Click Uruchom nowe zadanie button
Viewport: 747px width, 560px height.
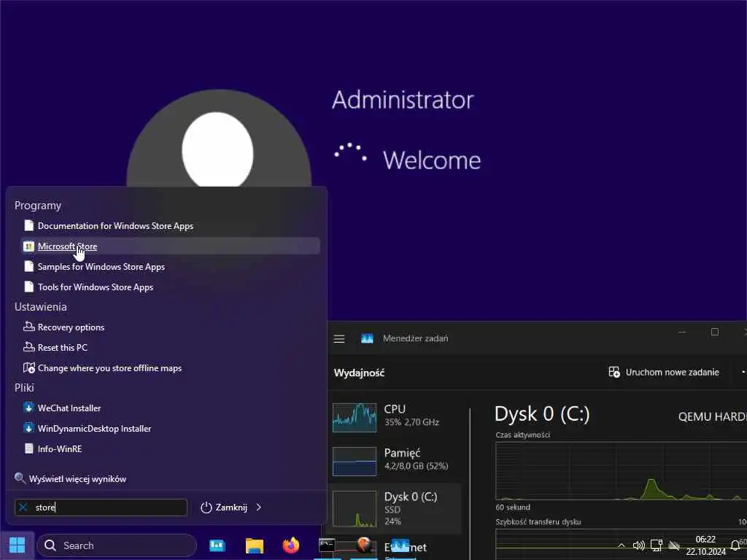[664, 372]
